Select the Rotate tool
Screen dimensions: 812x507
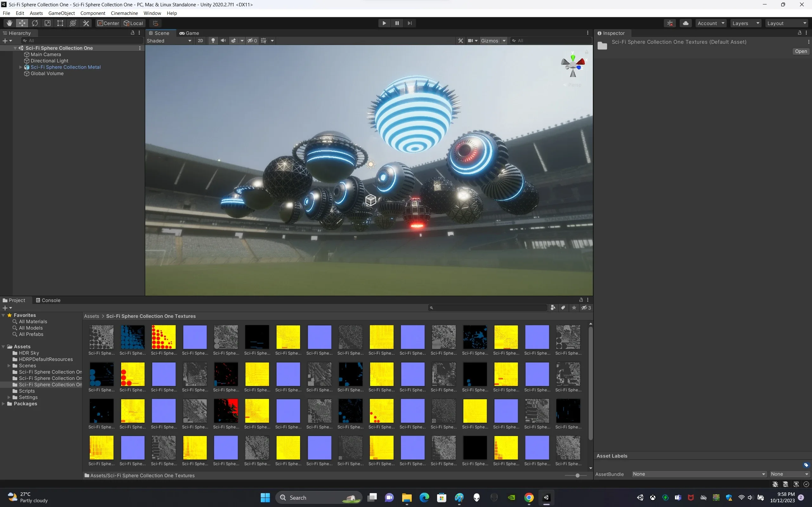point(35,23)
